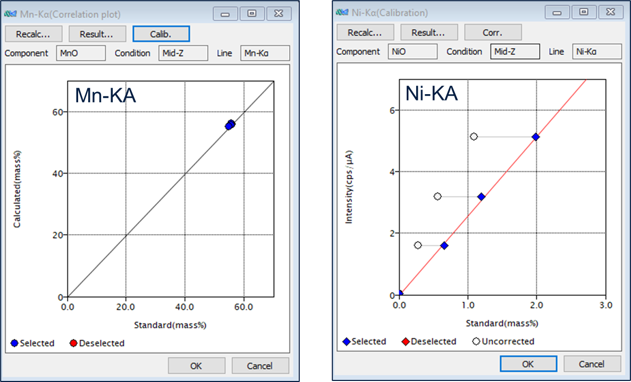
Task: Click the Mid-Z condition field in Mn window
Action: point(183,53)
